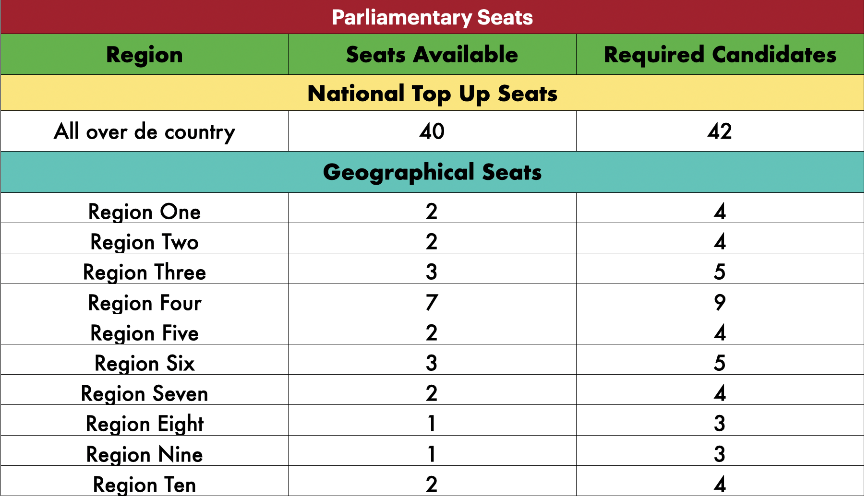Click the 42 required candidates value
This screenshot has height=497, width=868.
click(x=720, y=131)
